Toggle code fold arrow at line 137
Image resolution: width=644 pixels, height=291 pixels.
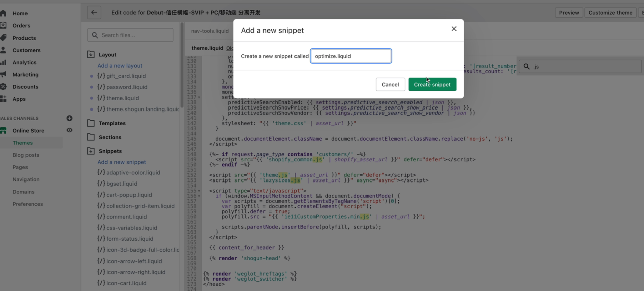[x=199, y=97]
